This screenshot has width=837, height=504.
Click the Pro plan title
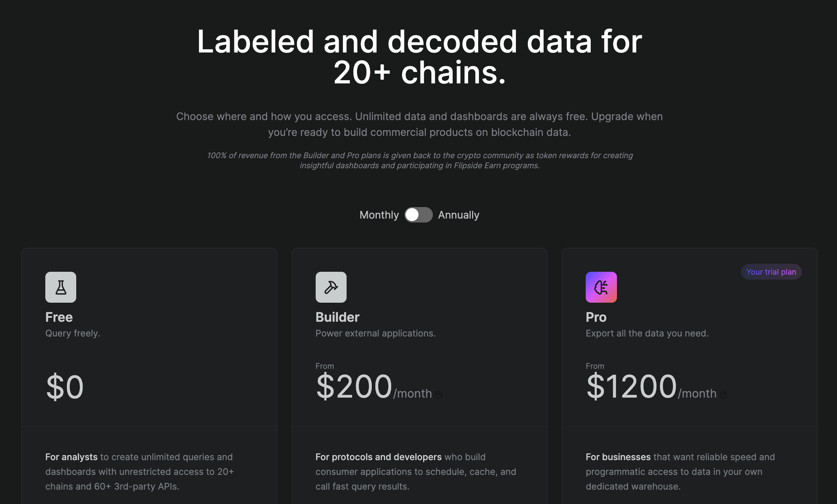596,317
